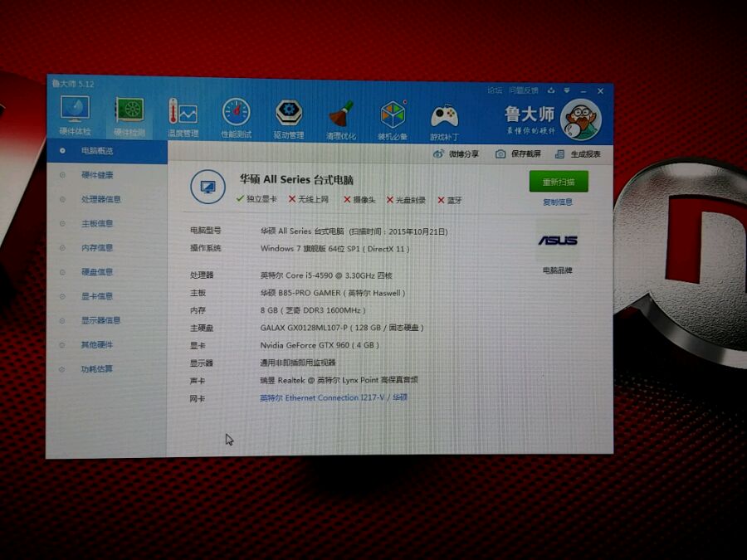The height and width of the screenshot is (560, 747).
Task: Click the Windows 7 旗舰版 64位 SP1 value
Action: 335,249
